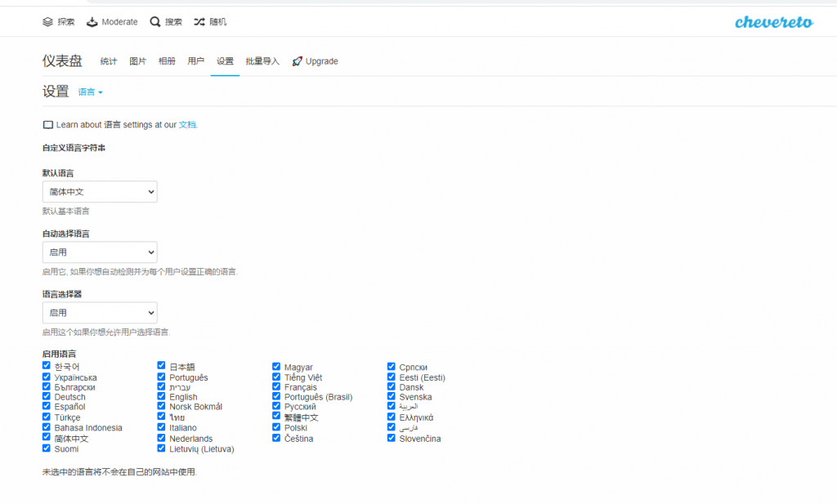
Task: Uncheck the Svenska language checkbox
Action: (392, 396)
